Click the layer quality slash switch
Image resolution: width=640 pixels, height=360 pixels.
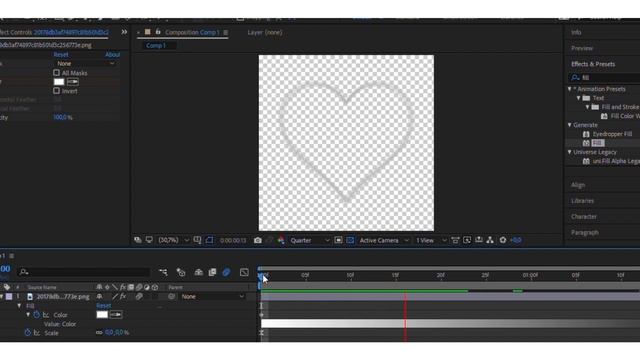(x=115, y=297)
